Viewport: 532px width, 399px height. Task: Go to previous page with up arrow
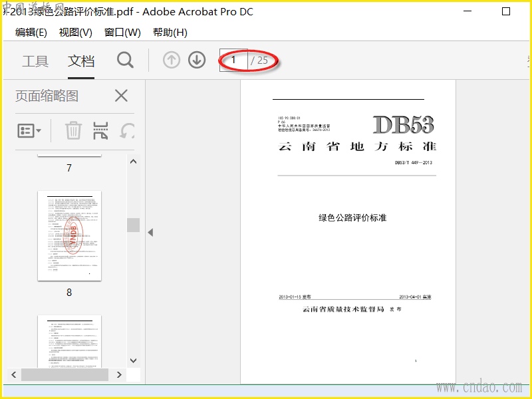(172, 60)
